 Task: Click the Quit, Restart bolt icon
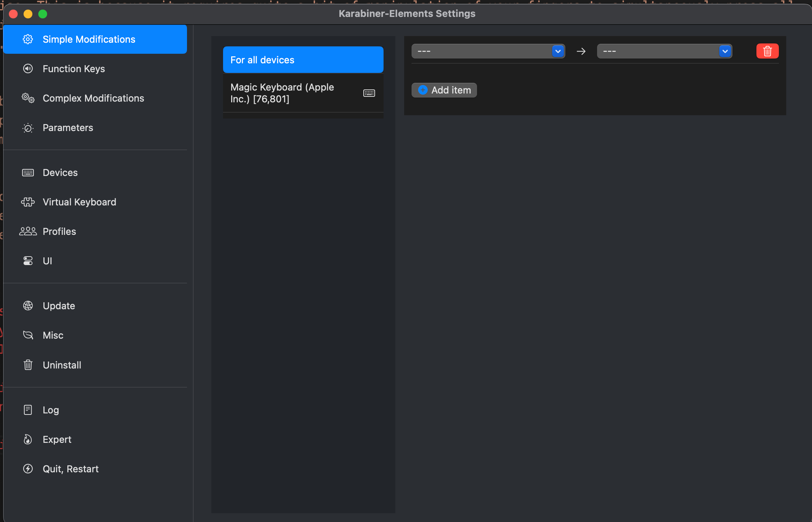click(28, 469)
